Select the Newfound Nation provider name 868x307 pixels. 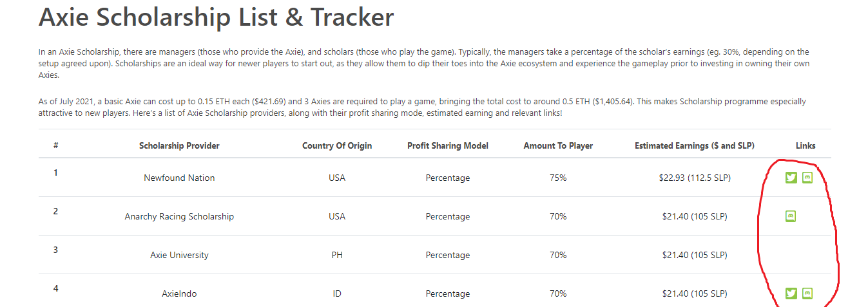point(179,178)
